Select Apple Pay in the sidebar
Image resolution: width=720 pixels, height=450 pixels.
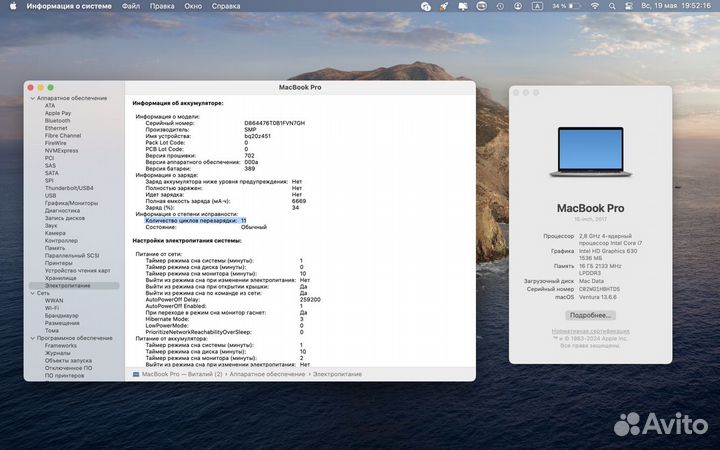pos(58,113)
